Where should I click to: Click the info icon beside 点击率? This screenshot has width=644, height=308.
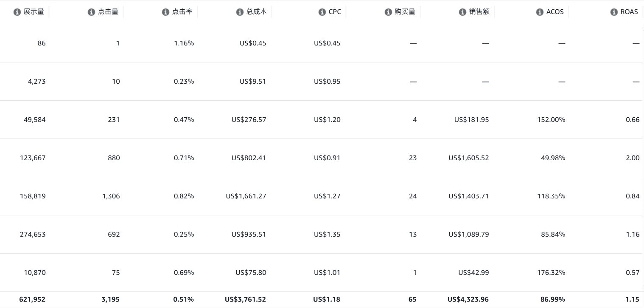point(165,12)
